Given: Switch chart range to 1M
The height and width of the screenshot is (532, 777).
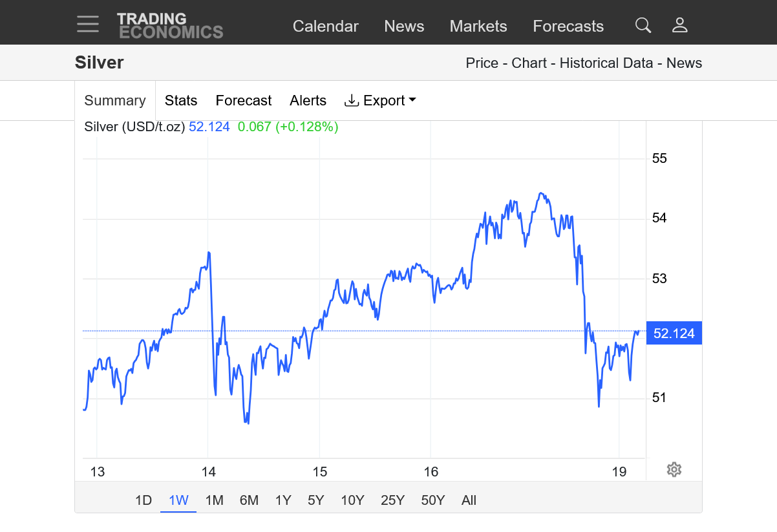Looking at the screenshot, I should 214,500.
